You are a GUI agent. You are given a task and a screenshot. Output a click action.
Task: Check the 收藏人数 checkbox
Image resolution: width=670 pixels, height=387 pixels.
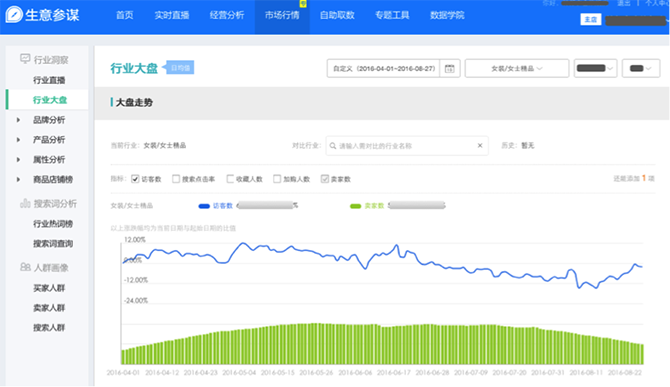click(230, 179)
